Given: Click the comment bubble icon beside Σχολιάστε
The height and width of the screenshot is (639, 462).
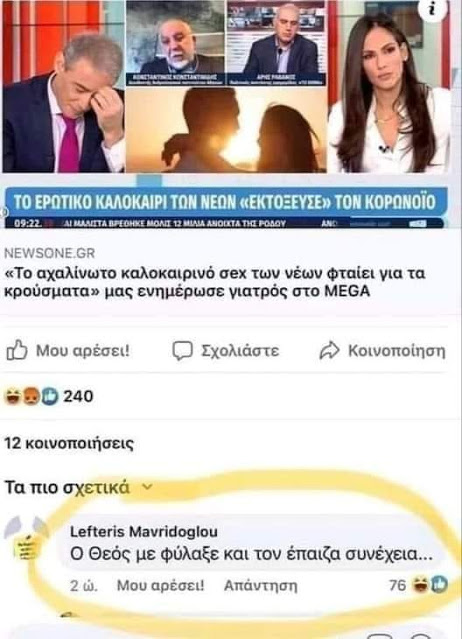Looking at the screenshot, I should coord(182,350).
